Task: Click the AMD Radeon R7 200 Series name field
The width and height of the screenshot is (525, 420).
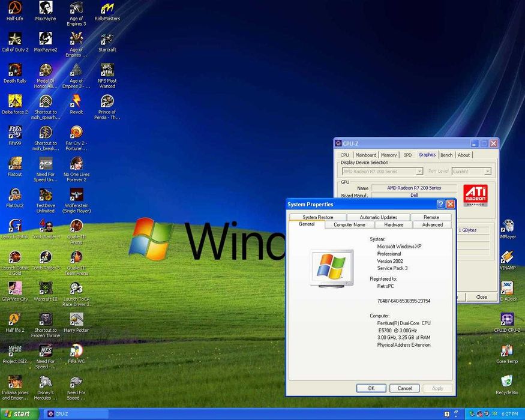Action: coord(414,188)
